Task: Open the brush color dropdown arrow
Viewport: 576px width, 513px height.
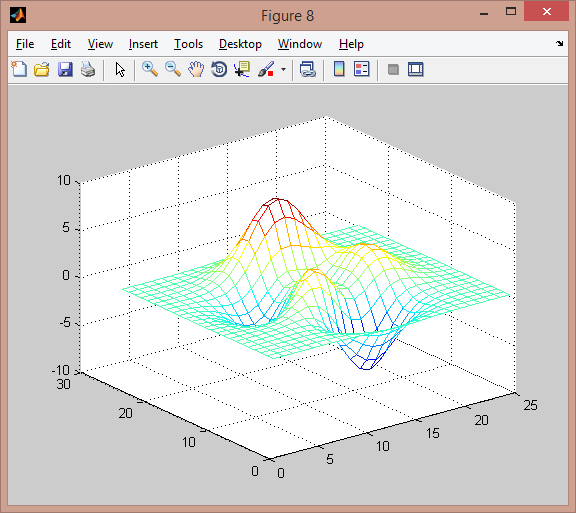Action: 283,69
